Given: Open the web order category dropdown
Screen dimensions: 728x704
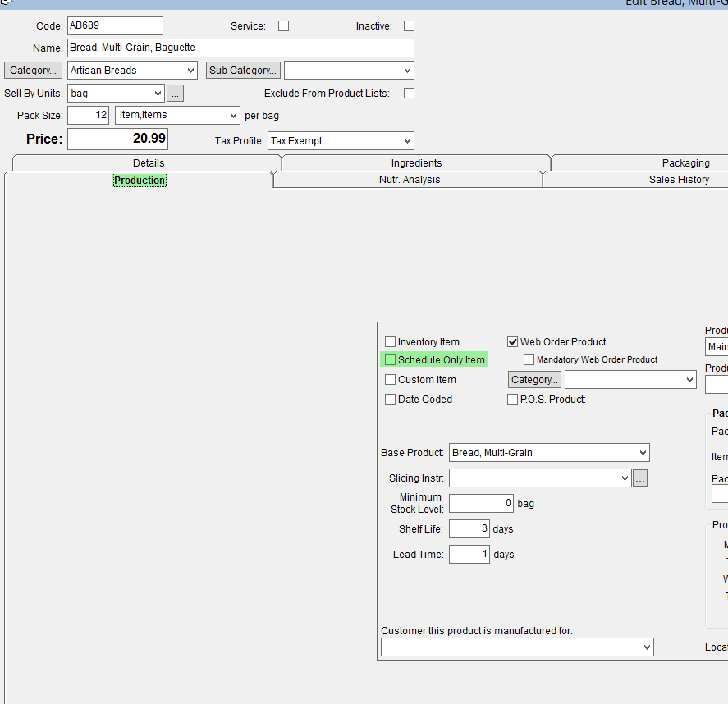Looking at the screenshot, I should click(630, 380).
